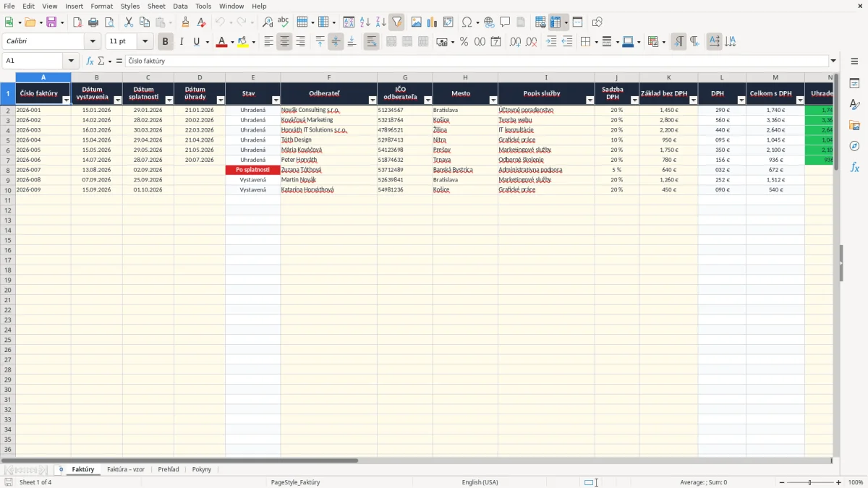Expand the formula bar
The width and height of the screenshot is (868, 488).
(x=833, y=61)
